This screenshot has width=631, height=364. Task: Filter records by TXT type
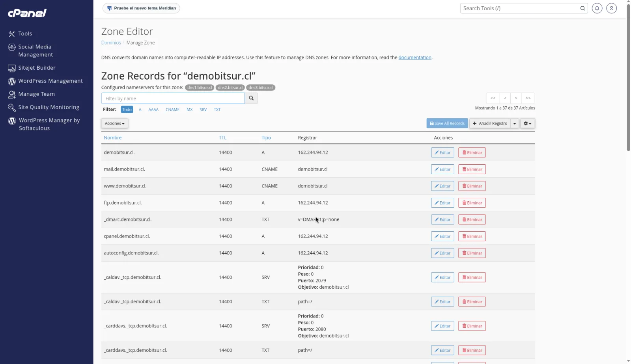tap(217, 110)
